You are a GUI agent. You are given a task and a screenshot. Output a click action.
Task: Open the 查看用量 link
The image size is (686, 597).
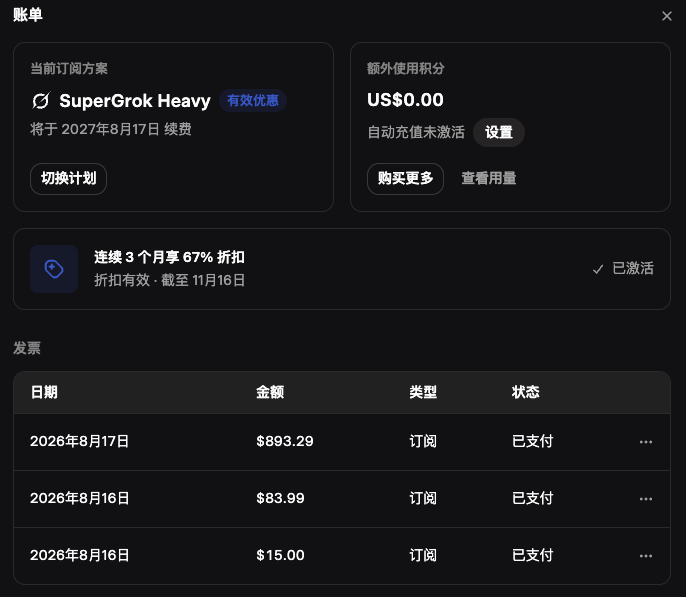point(489,178)
